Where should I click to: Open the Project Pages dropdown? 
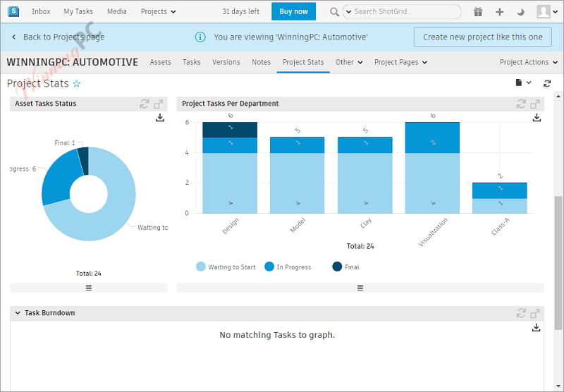pos(400,62)
